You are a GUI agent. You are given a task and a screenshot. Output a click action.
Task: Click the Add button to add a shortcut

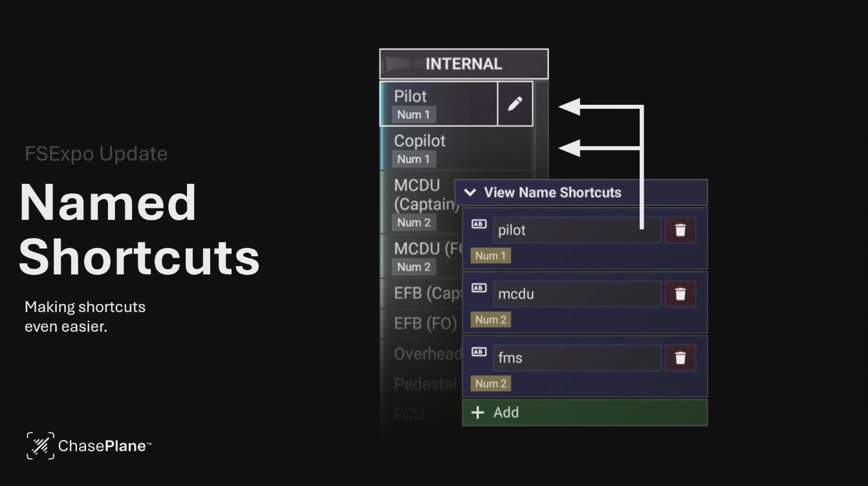point(585,412)
